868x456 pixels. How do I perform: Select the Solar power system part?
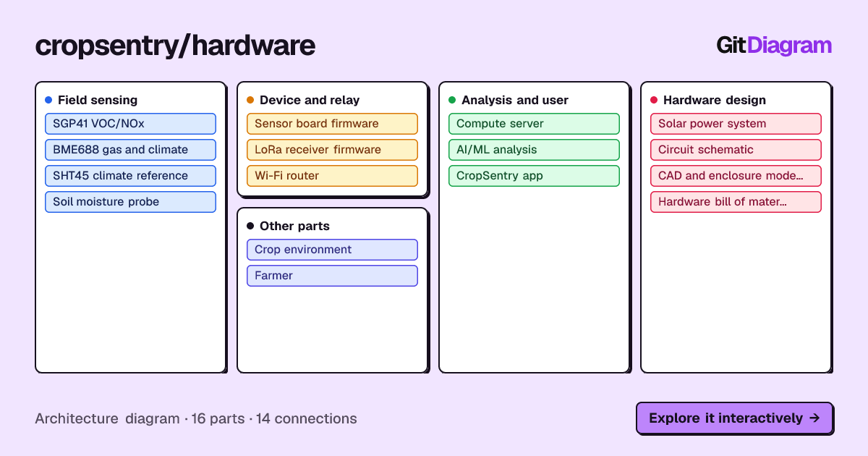tap(736, 124)
